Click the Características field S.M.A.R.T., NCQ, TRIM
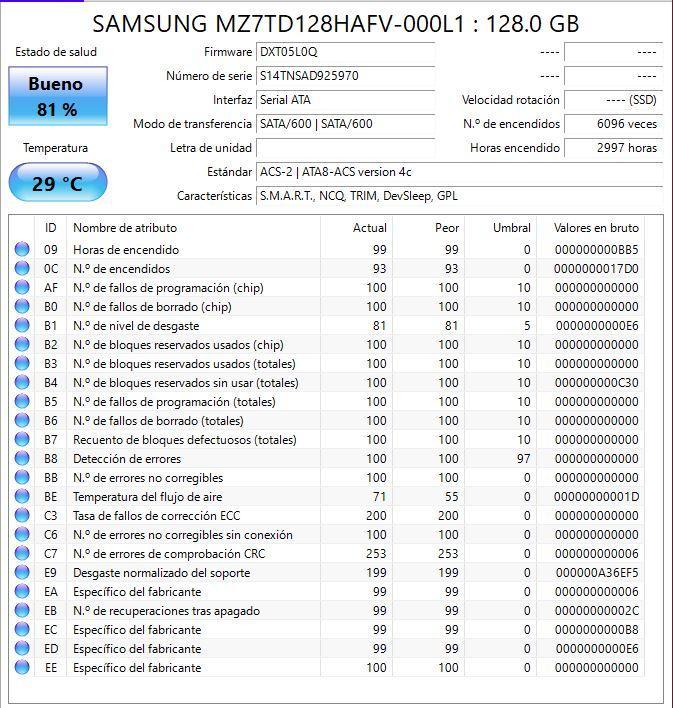Screen dimensions: 673x708 pos(459,196)
